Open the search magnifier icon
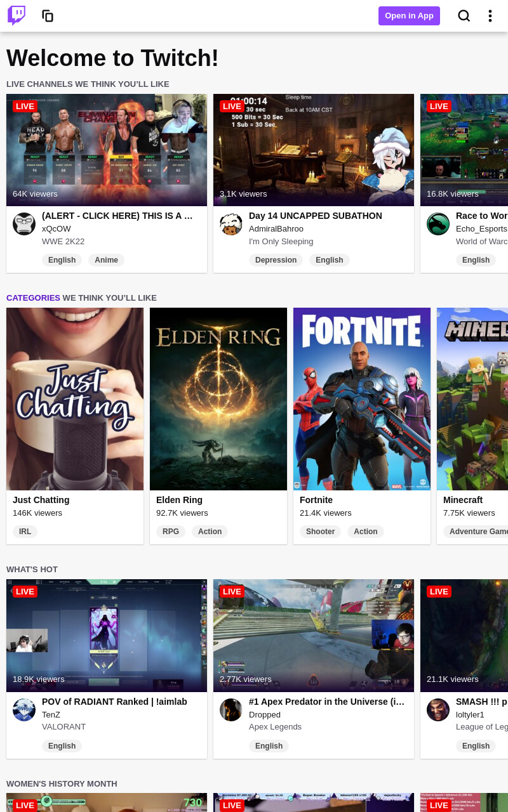 tap(464, 16)
